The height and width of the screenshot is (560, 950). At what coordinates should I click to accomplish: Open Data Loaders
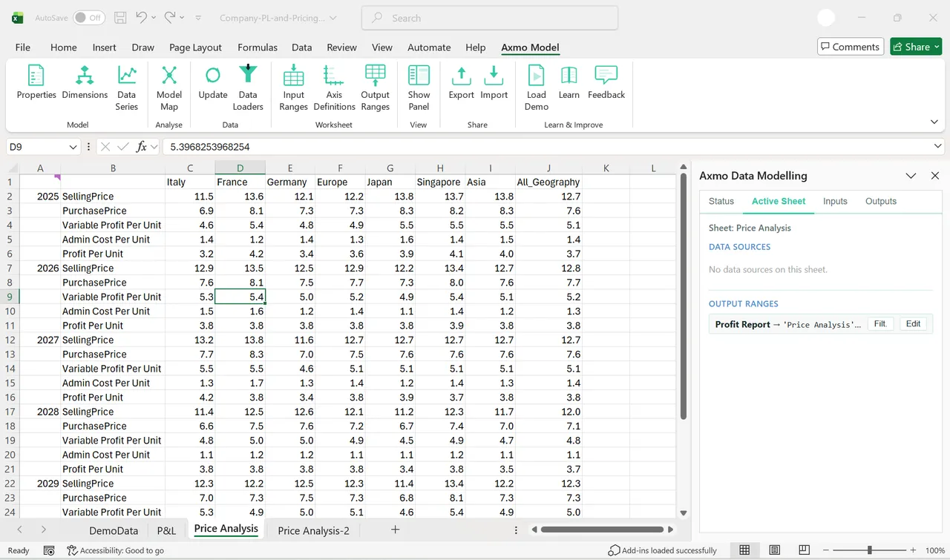(x=248, y=88)
